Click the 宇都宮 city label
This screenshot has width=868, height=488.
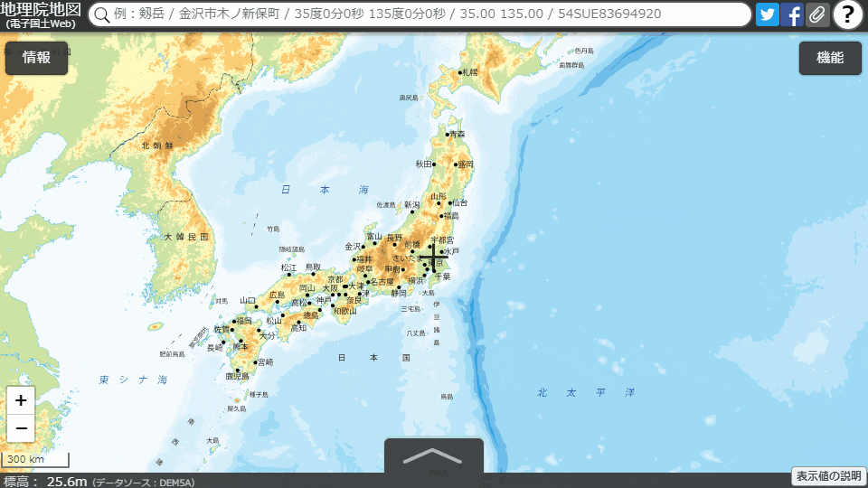tap(442, 240)
